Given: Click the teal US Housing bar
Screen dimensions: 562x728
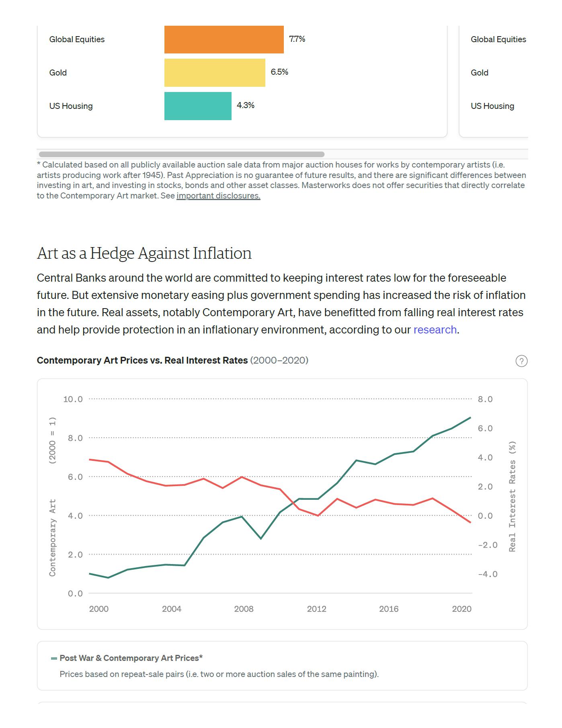Looking at the screenshot, I should tap(197, 106).
